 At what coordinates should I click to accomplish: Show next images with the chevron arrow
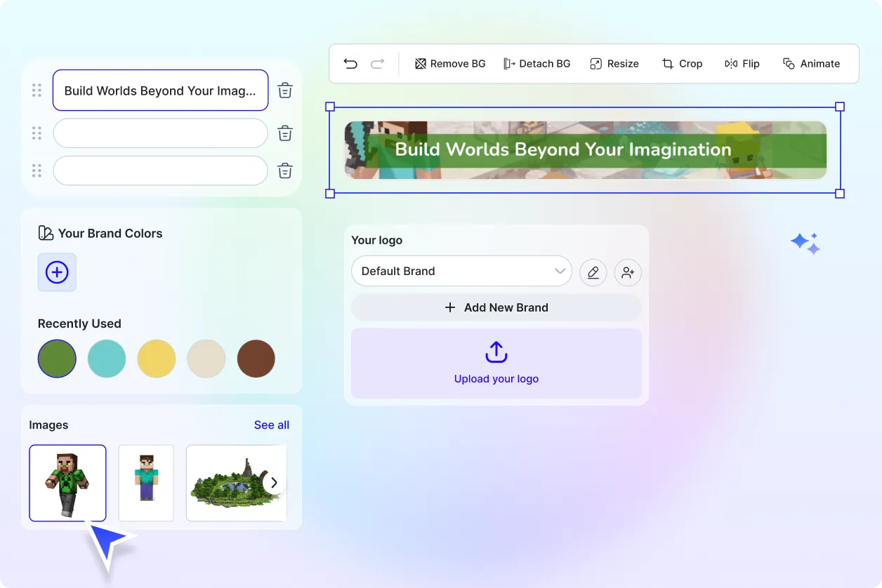point(275,483)
